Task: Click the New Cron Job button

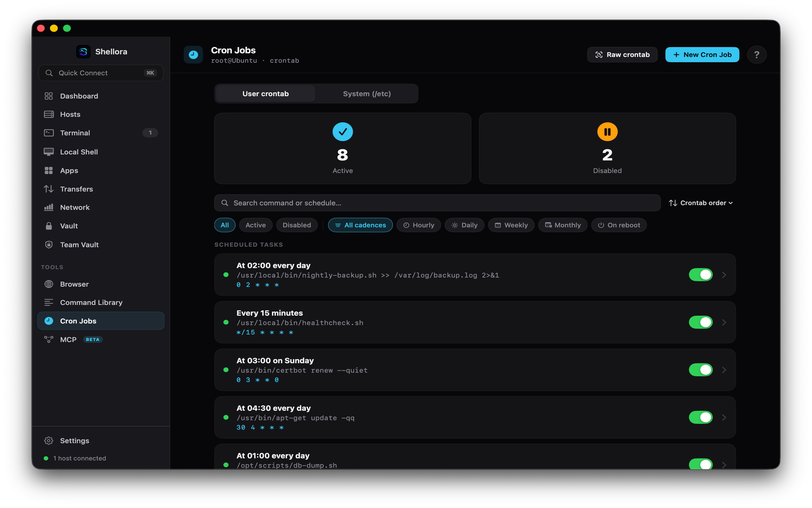Action: coord(702,55)
